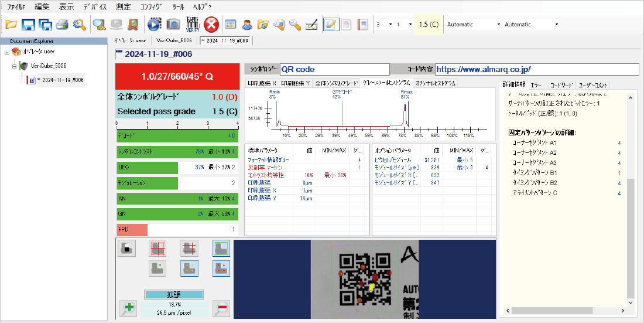The width and height of the screenshot is (644, 323).
Task: Click the wrench settings icon
Action: (x=295, y=25)
